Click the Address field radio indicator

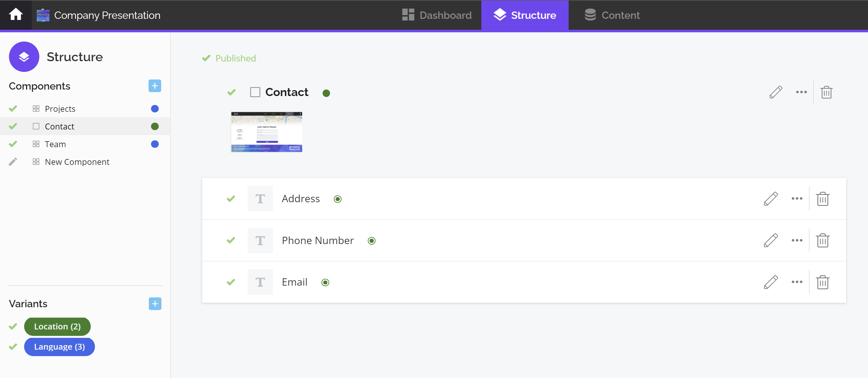pos(337,199)
